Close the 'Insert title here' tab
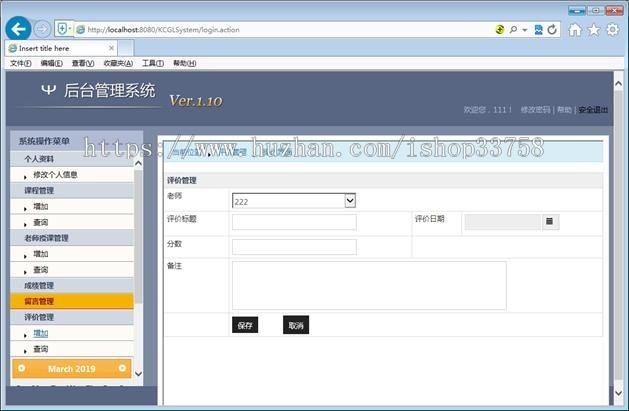This screenshot has height=411, width=629. [112, 48]
